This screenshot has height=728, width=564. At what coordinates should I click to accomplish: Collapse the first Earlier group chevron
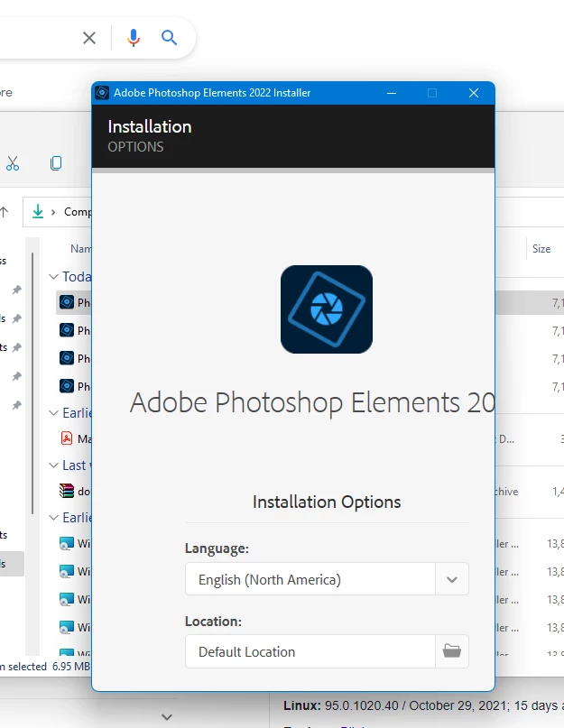[54, 413]
